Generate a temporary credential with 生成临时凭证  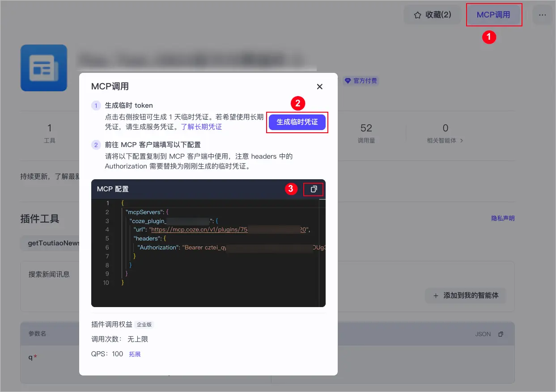[x=297, y=122]
